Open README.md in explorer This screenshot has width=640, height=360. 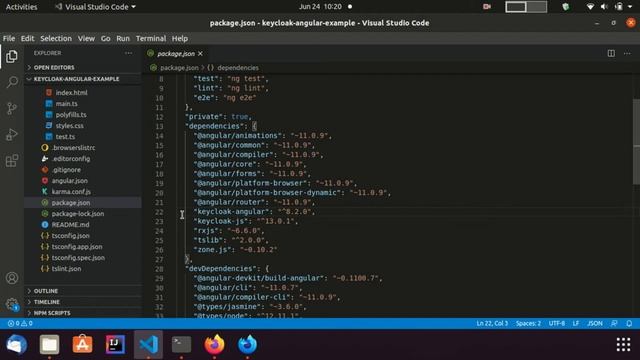(x=70, y=225)
